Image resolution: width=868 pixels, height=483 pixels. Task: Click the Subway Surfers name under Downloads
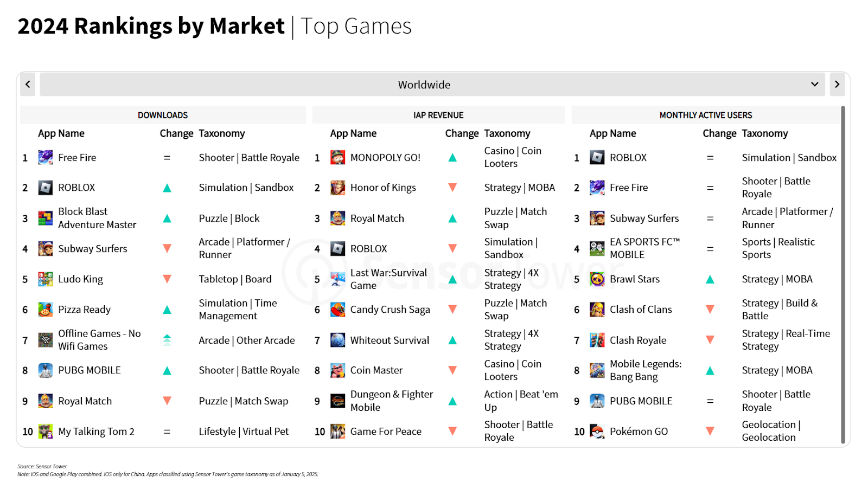pos(93,249)
